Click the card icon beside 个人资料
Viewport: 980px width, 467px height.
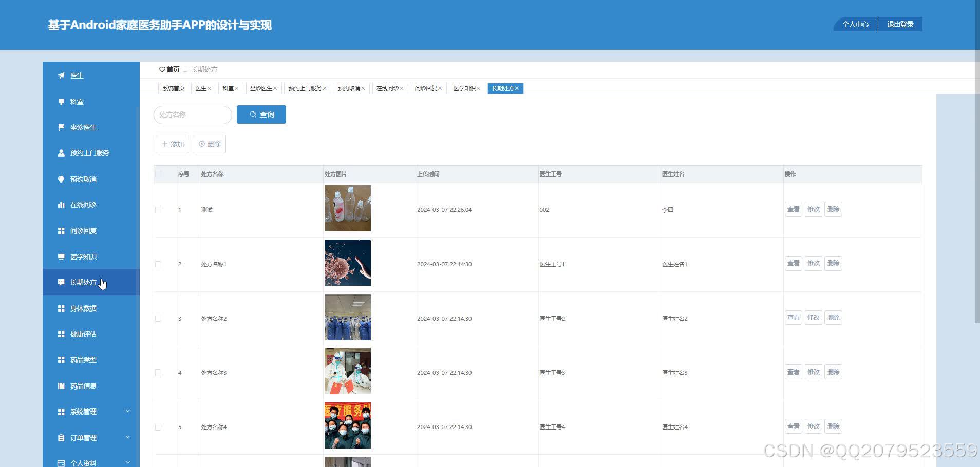(x=61, y=463)
